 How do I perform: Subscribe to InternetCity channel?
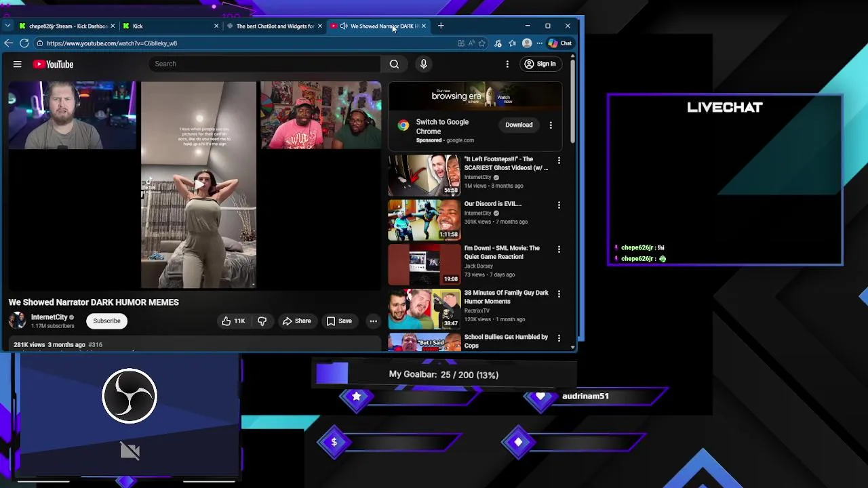tap(106, 321)
